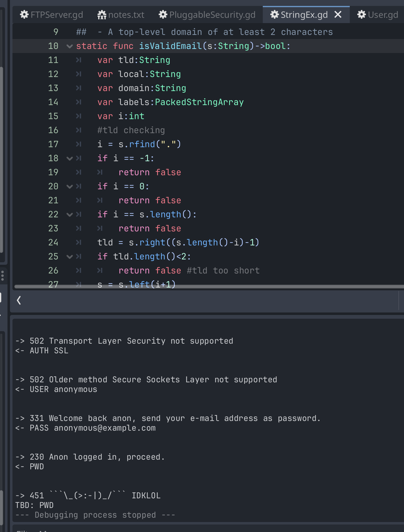Image resolution: width=404 pixels, height=532 pixels.
Task: Click the '451 IDKLOL' output line
Action: click(x=88, y=496)
